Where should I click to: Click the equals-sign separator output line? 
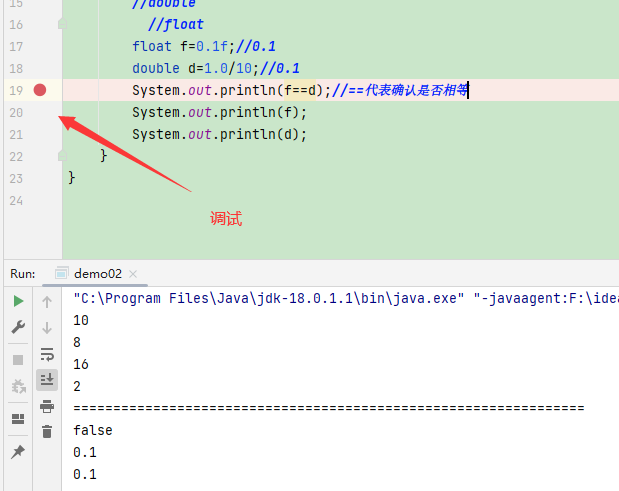click(329, 408)
